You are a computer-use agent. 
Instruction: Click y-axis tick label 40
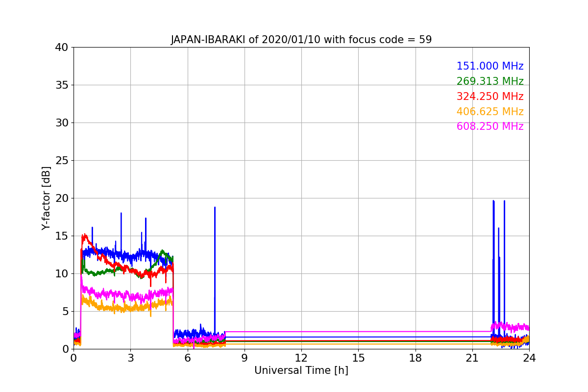[62, 48]
